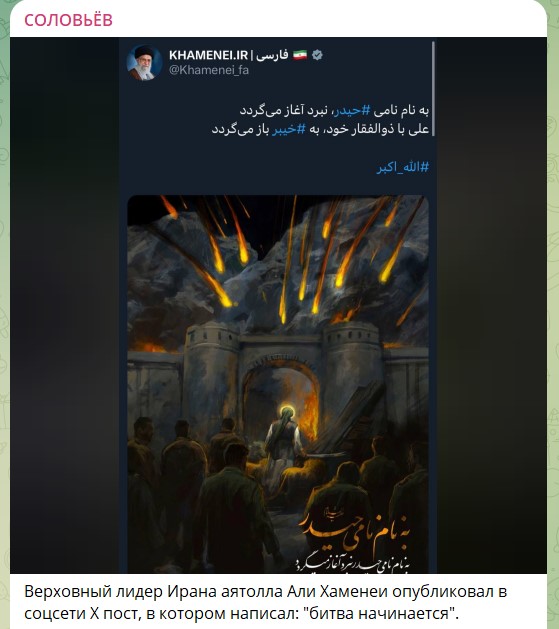Click the @Khamenei_fa handle
The image size is (559, 629).
[209, 70]
